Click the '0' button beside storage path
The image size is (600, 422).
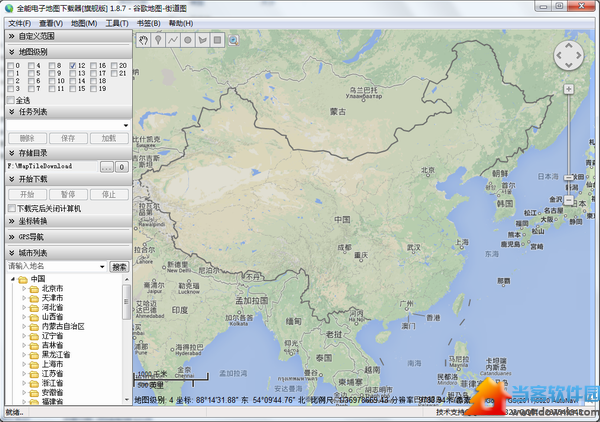122,167
